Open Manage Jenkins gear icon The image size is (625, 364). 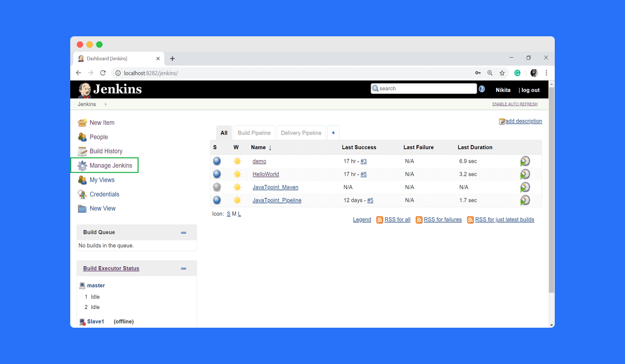(x=82, y=166)
